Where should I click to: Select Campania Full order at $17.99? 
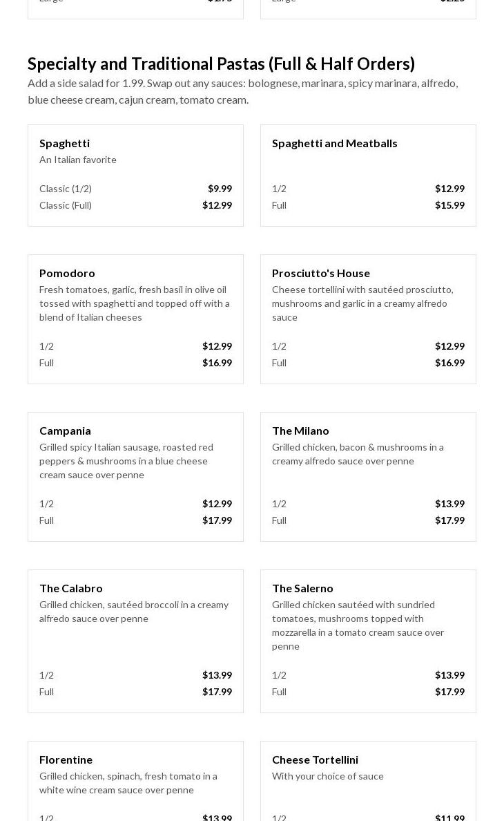coord(135,520)
